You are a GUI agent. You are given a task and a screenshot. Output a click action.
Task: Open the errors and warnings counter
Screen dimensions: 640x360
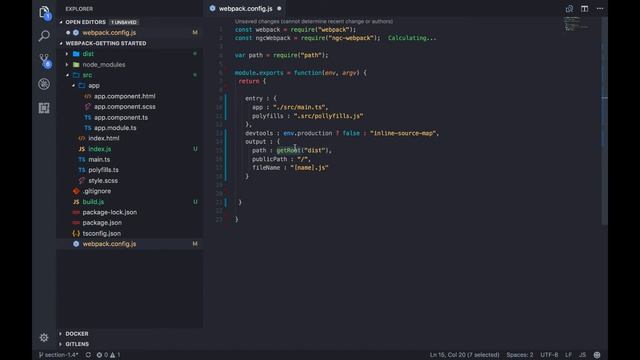click(108, 355)
